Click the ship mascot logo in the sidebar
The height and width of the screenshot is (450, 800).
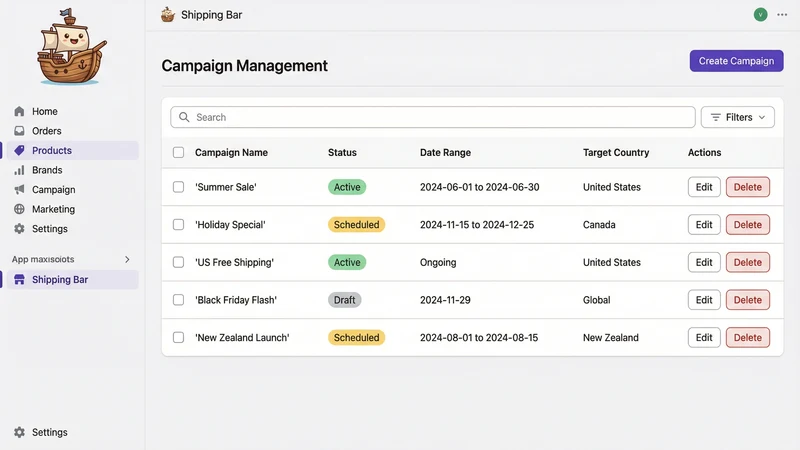pyautogui.click(x=71, y=47)
